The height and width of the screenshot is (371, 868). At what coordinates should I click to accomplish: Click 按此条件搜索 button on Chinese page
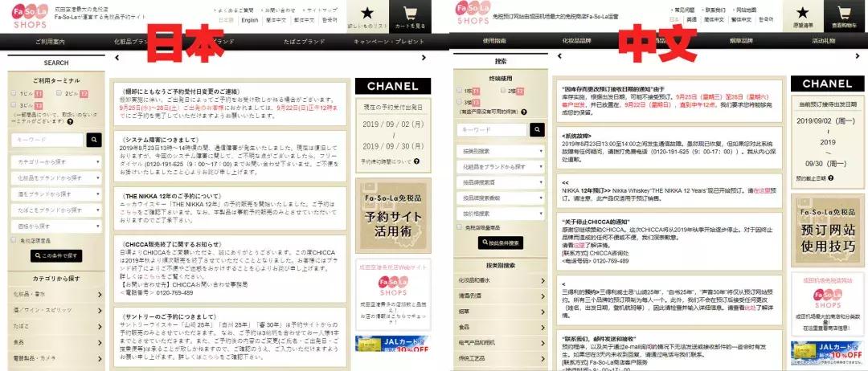point(501,243)
